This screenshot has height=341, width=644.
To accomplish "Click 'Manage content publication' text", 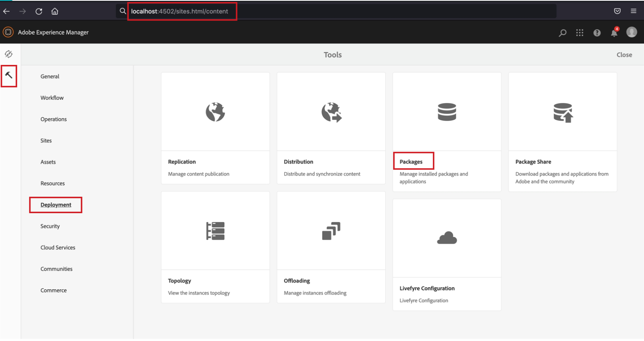I will [x=199, y=174].
